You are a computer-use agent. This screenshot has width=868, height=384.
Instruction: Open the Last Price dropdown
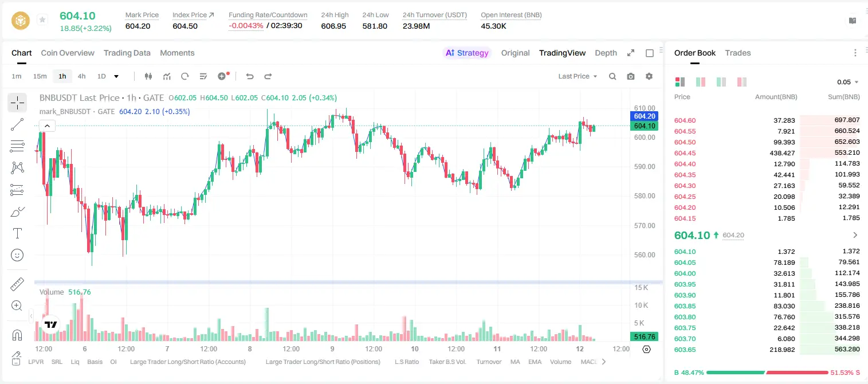(578, 76)
